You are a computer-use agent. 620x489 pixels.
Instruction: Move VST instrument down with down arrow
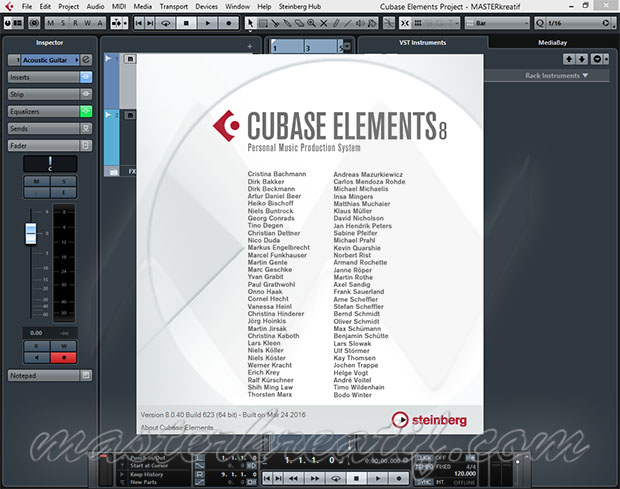[x=582, y=59]
